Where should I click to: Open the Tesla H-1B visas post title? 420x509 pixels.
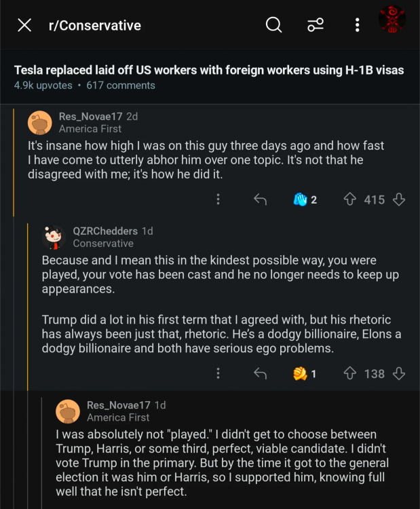(209, 70)
